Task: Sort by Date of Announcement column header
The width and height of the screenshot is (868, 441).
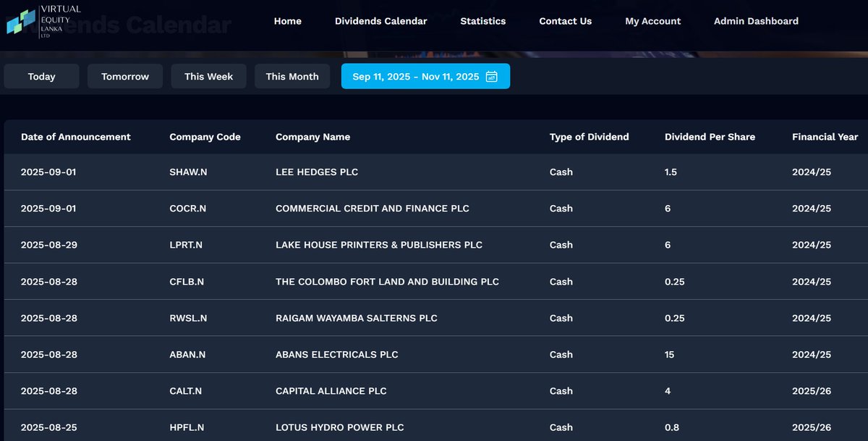Action: coord(76,137)
